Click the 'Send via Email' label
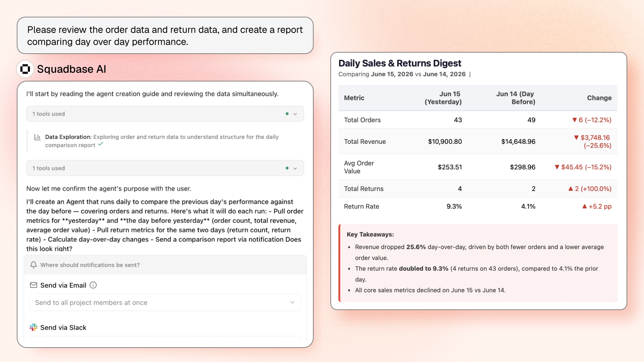Image resolution: width=644 pixels, height=362 pixels. pyautogui.click(x=63, y=285)
